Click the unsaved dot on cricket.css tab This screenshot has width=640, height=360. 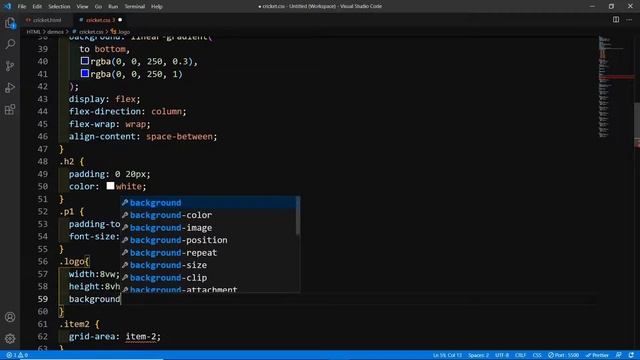(120, 20)
